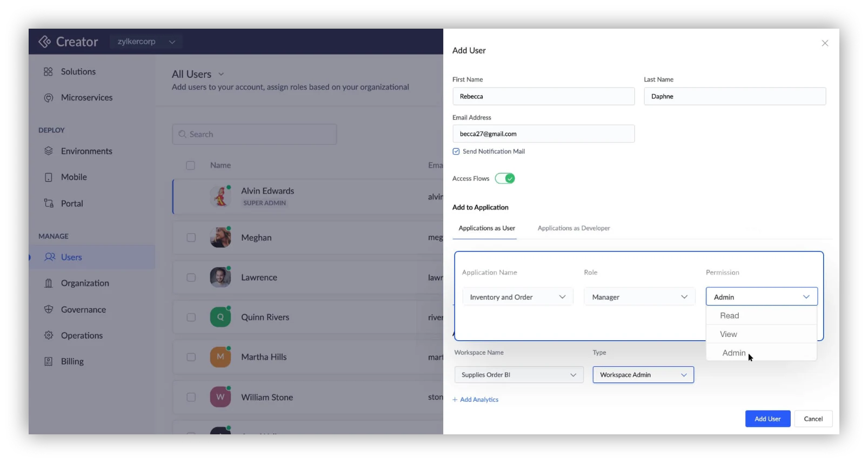The width and height of the screenshot is (868, 463).
Task: Click Quinn Rivers' green Q avatar
Action: pyautogui.click(x=221, y=317)
